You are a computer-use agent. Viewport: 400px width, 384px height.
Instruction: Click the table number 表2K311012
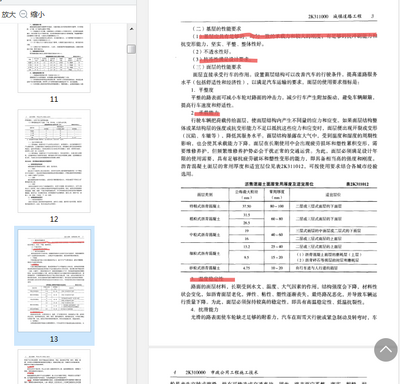pyautogui.click(x=357, y=184)
